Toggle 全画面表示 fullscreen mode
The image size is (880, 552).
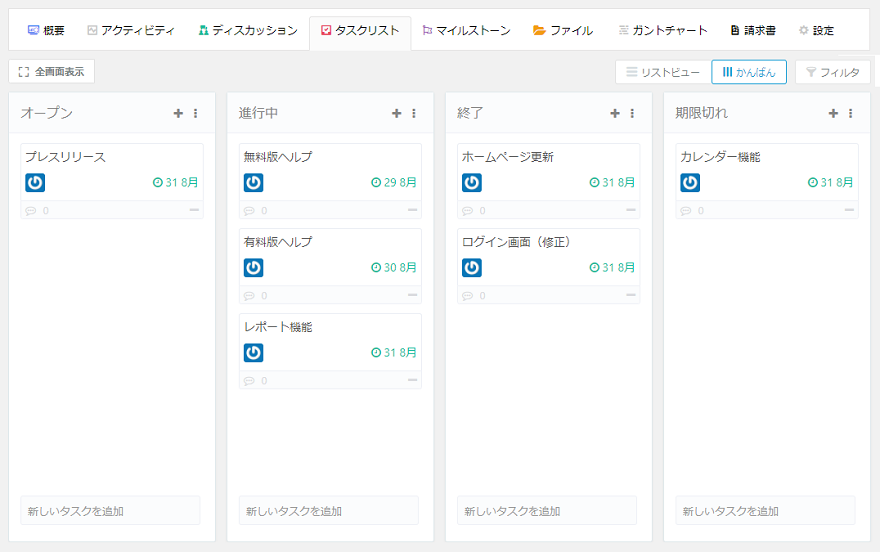click(x=51, y=72)
